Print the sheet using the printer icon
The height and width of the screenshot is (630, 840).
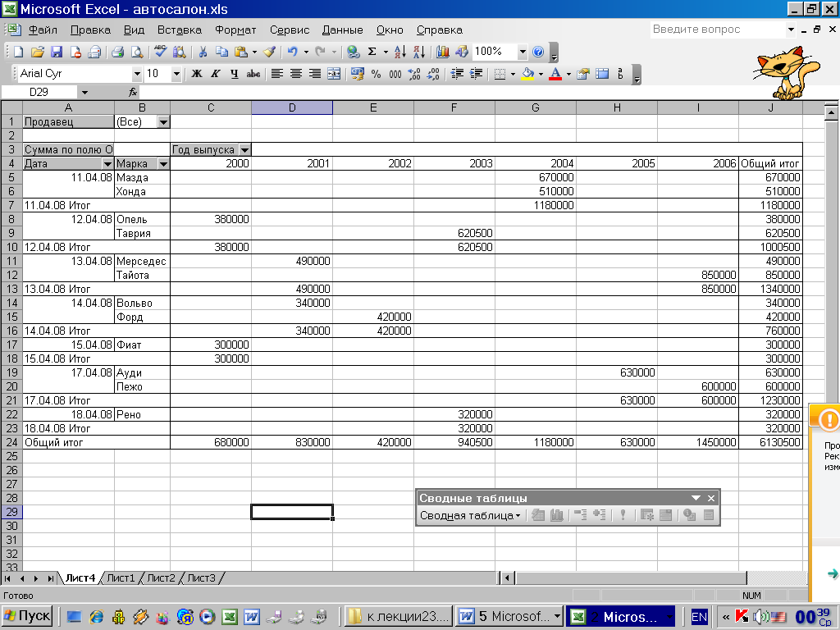coord(118,52)
